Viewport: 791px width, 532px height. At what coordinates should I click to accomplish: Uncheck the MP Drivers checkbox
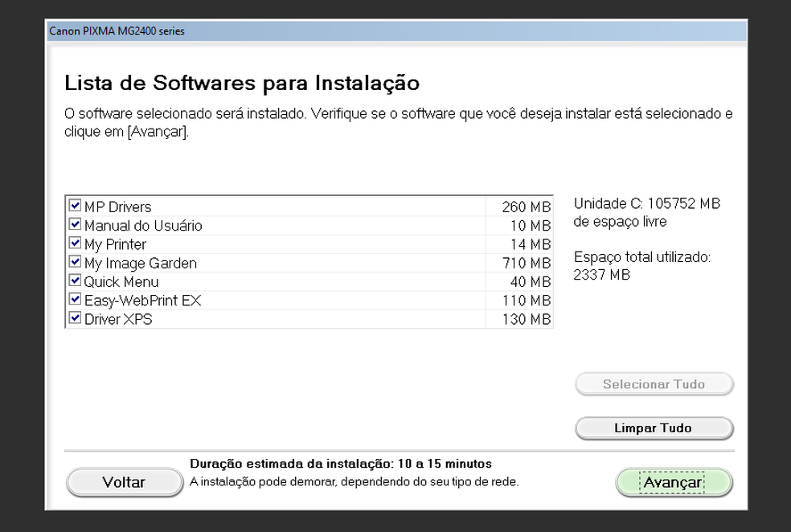tap(75, 205)
